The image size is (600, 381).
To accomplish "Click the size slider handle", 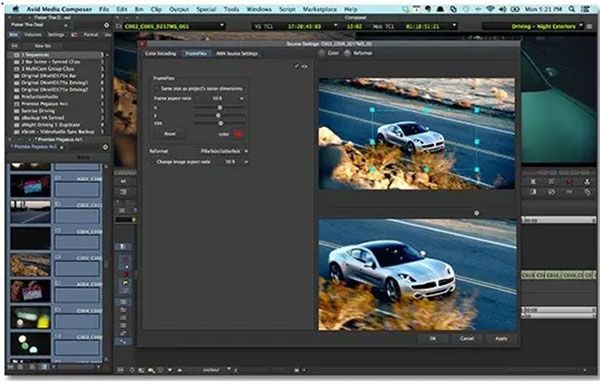I will pyautogui.click(x=220, y=123).
